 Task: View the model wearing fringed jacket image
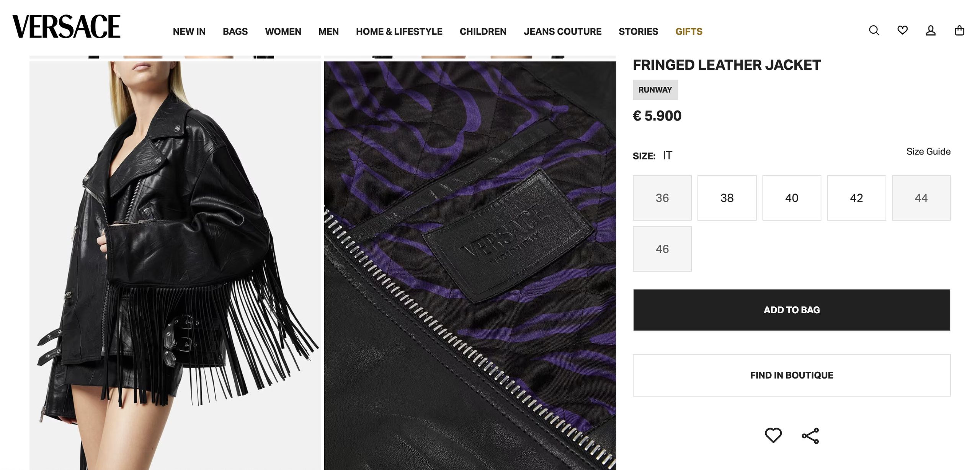click(175, 265)
